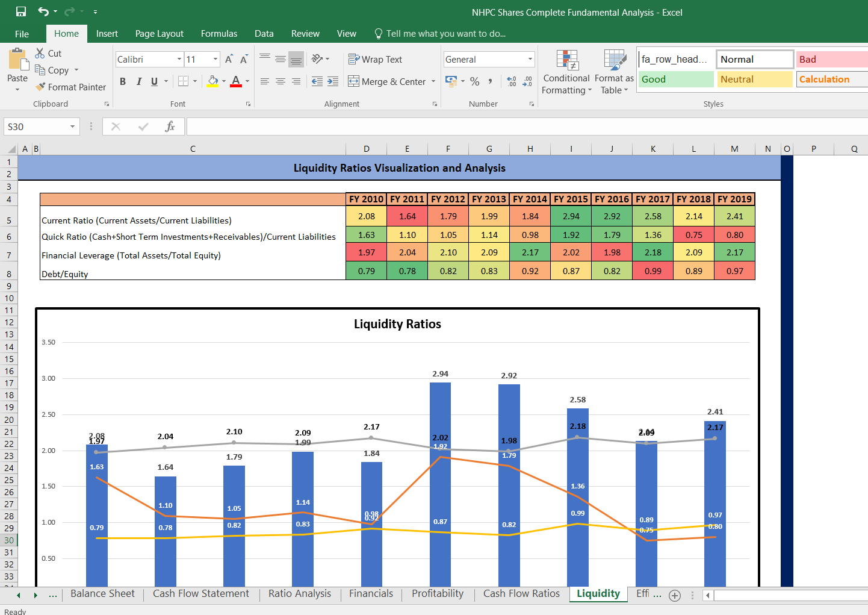Select column header D
868x615 pixels.
pyautogui.click(x=366, y=149)
